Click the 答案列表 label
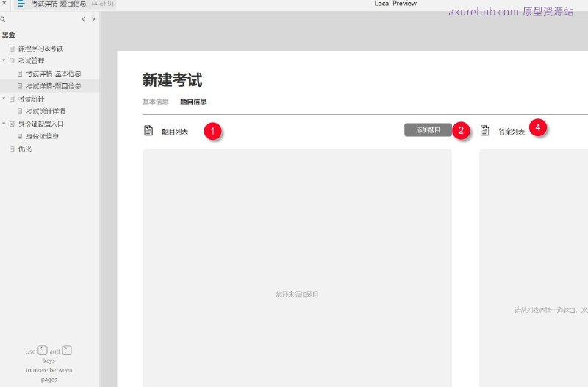 (511, 132)
